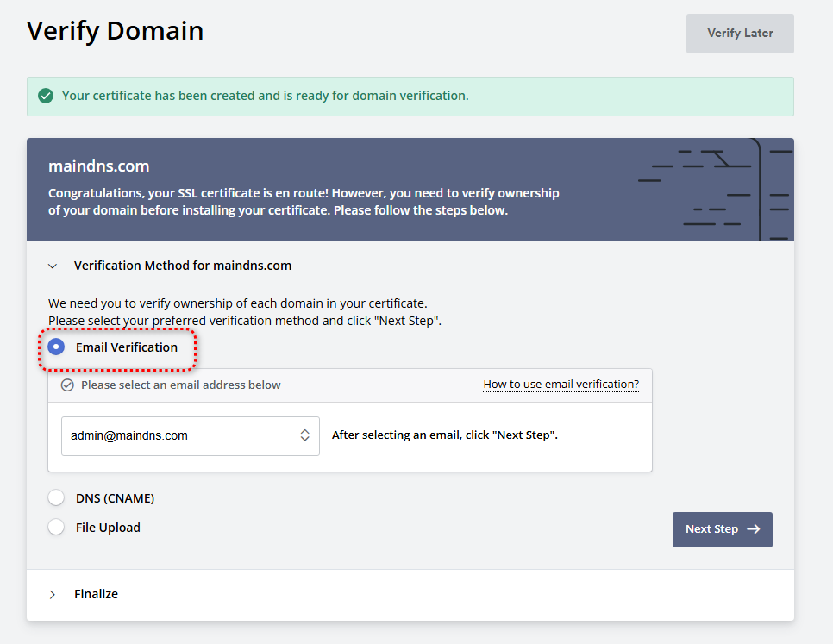Collapse the Verification Method section

(x=53, y=266)
